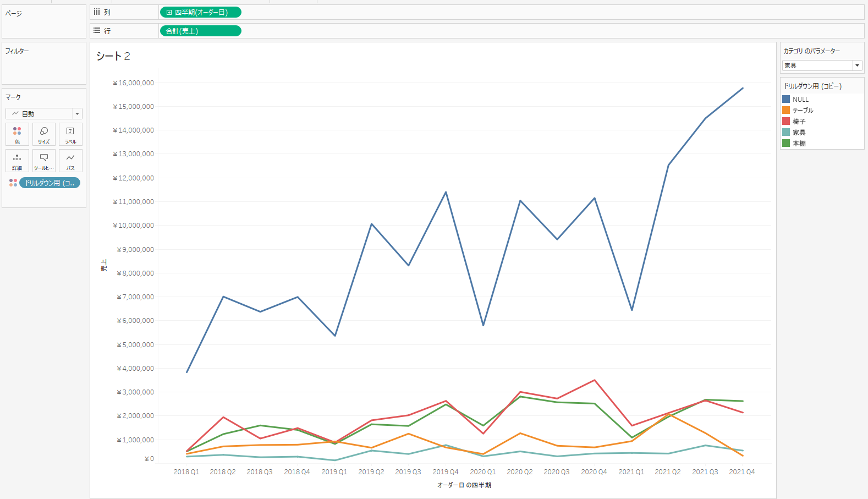Screen dimensions: 868x499
Task: Click the シート 2 sheet title
Action: pos(113,56)
